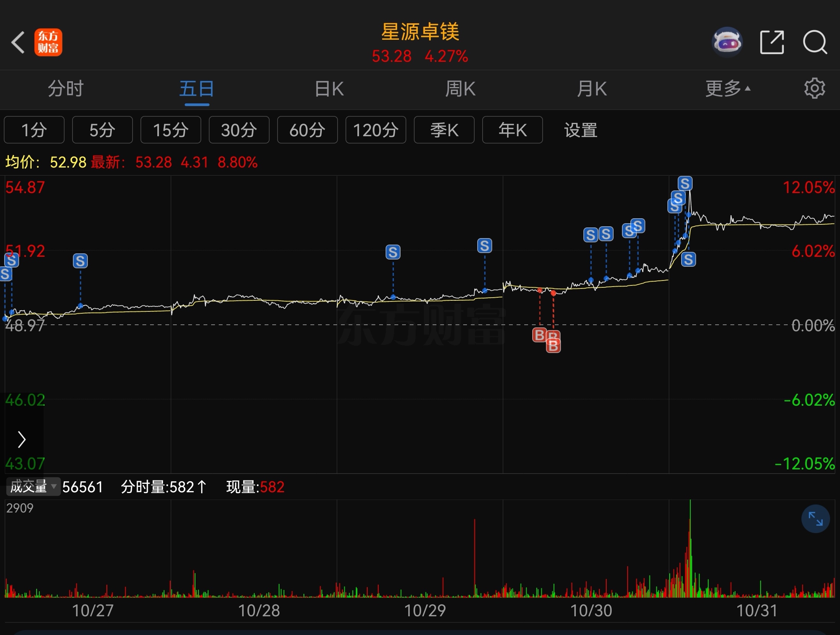Expand the left side panel chevron

22,440
